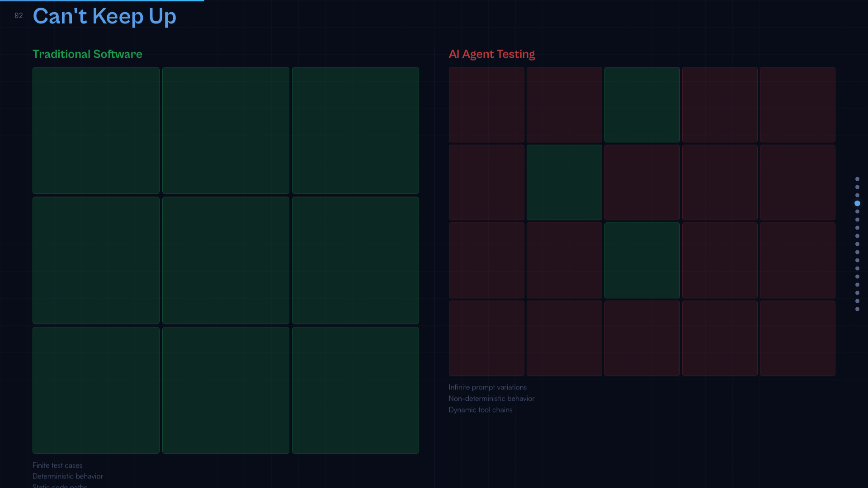Click the green cell in AI grid's third row

pyautogui.click(x=642, y=260)
